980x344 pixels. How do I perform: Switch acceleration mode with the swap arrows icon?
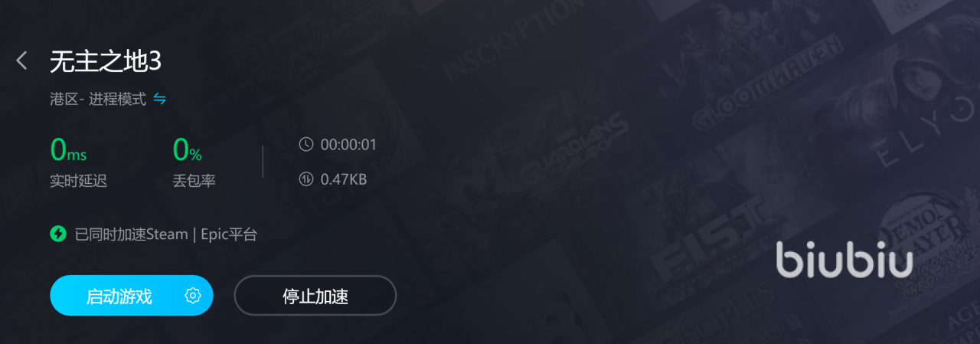pyautogui.click(x=159, y=99)
